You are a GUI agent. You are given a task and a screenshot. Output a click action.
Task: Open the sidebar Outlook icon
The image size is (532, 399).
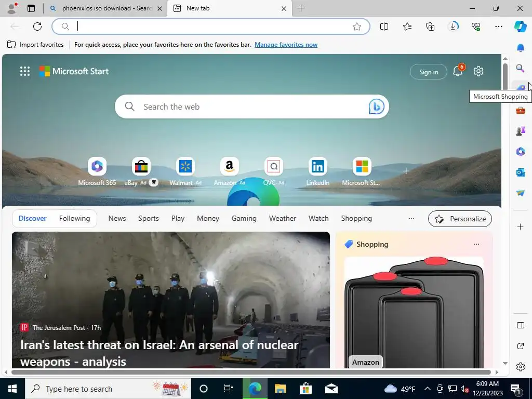pyautogui.click(x=521, y=172)
